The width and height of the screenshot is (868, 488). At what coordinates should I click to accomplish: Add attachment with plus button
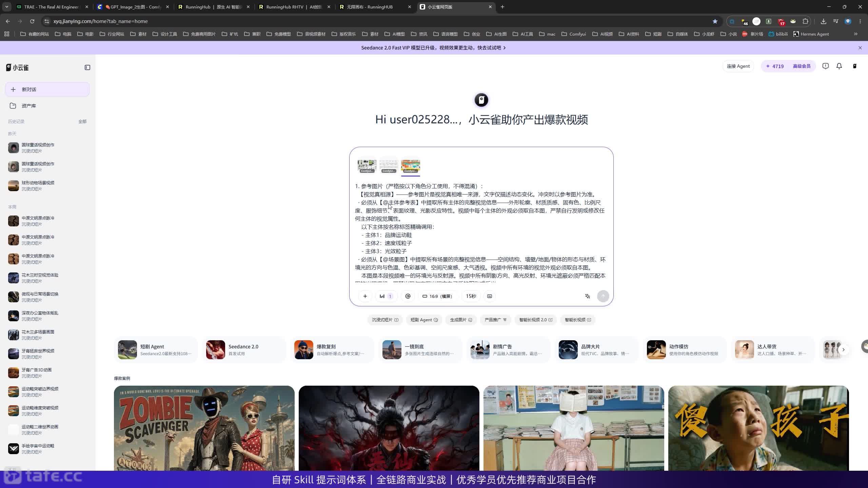pos(365,296)
